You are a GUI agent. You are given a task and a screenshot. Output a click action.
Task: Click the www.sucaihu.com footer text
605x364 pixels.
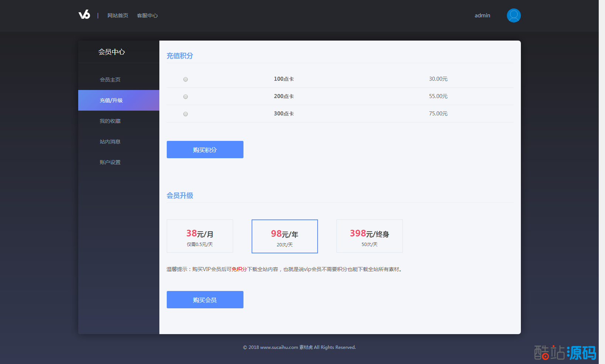pyautogui.click(x=279, y=347)
